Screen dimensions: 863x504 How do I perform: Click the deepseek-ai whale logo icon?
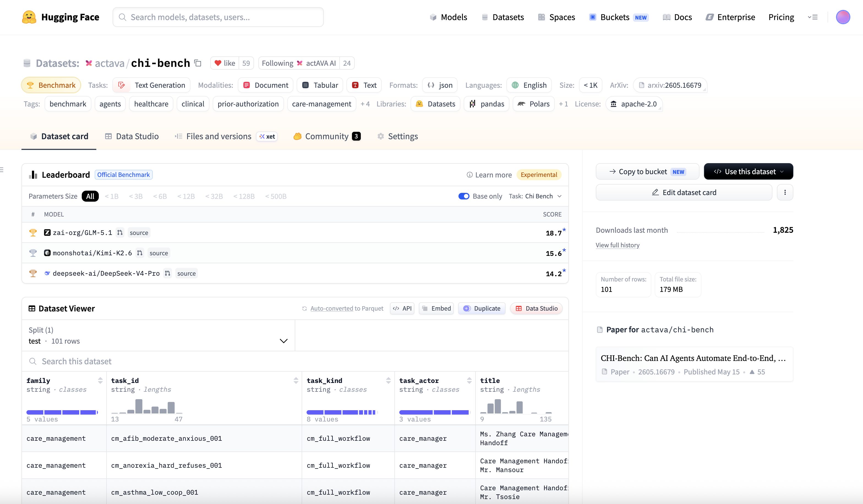point(47,273)
